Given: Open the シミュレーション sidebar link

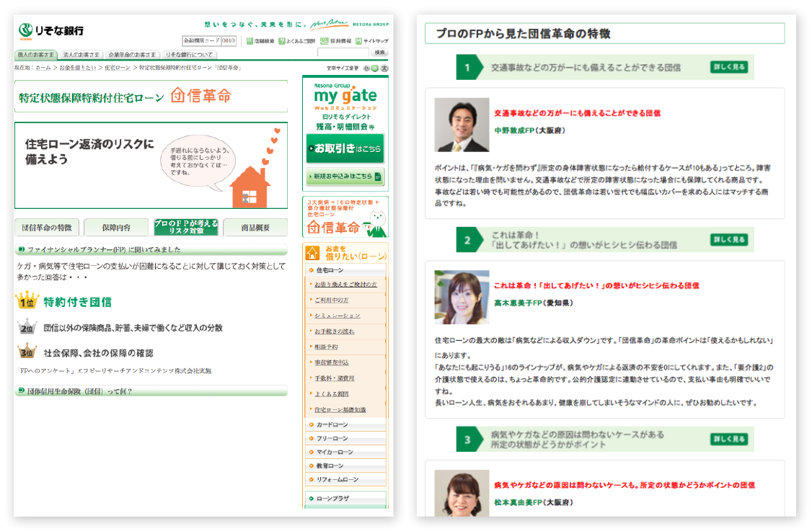Looking at the screenshot, I should [x=337, y=316].
